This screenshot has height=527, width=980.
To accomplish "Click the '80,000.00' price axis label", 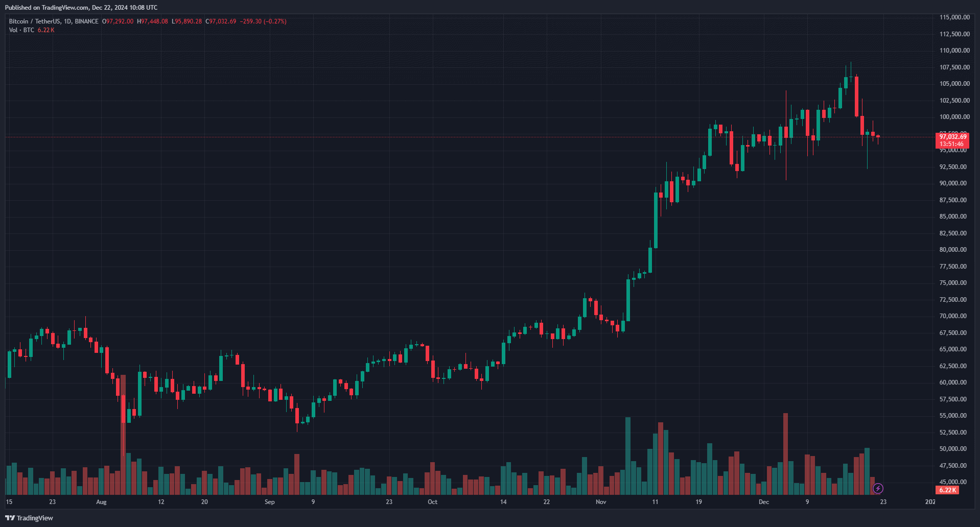I will click(953, 250).
